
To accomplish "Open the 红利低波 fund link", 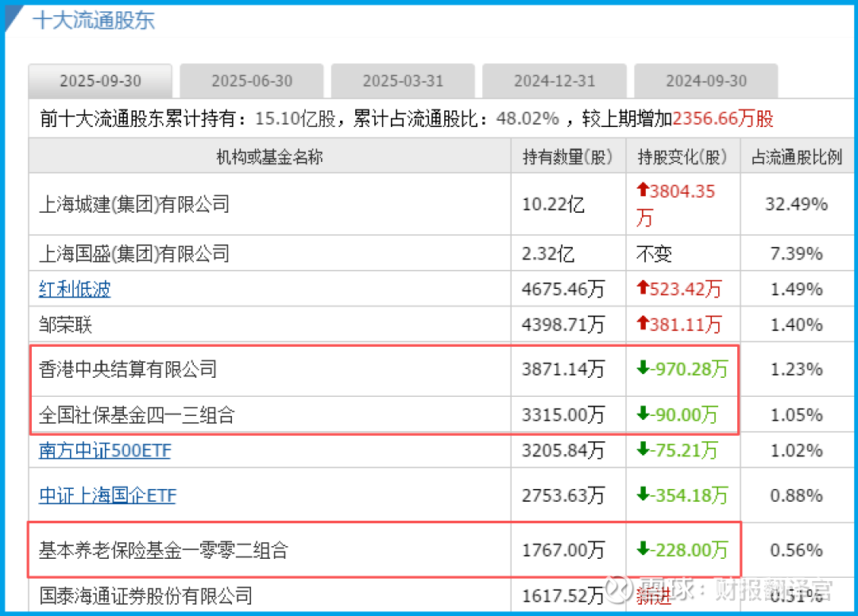I will [x=75, y=289].
